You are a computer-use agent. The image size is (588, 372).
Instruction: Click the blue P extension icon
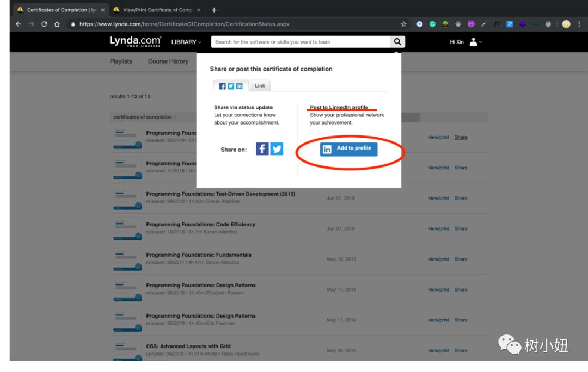click(x=510, y=24)
